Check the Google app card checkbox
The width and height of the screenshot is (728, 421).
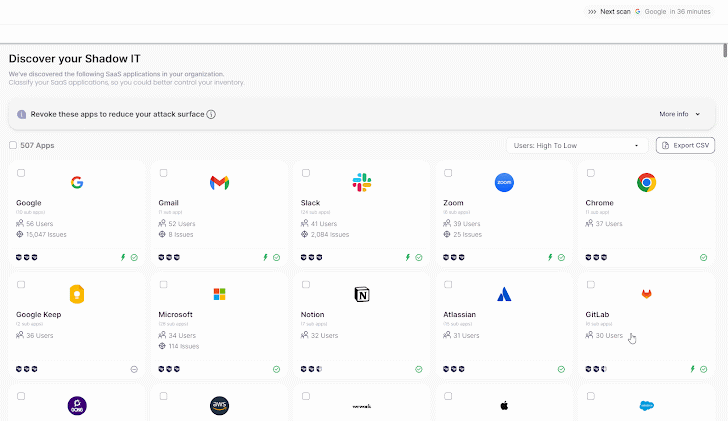[x=21, y=173]
